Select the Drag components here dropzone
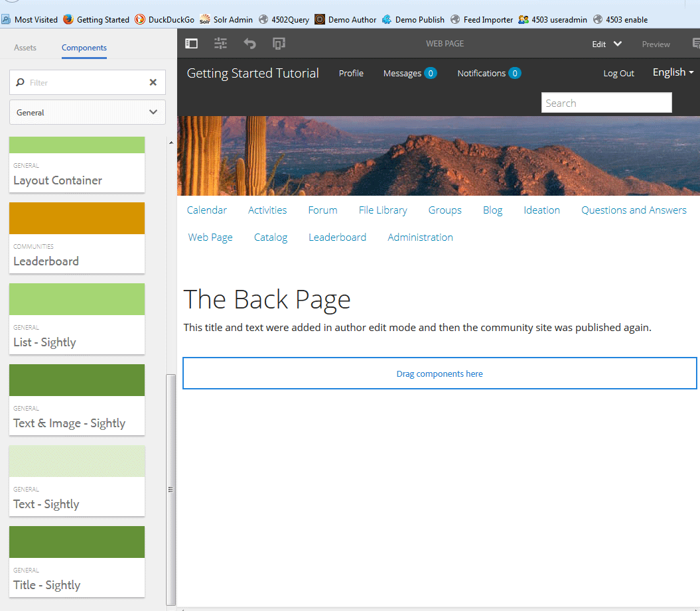This screenshot has width=700, height=611. click(x=439, y=373)
